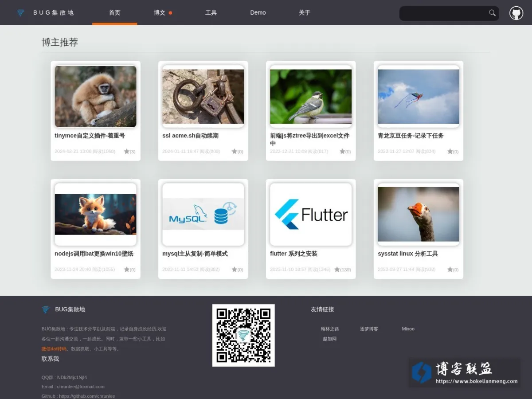Open post sysstat linux 分析工具
Viewport: 532px width, 399px height.
coord(408,254)
